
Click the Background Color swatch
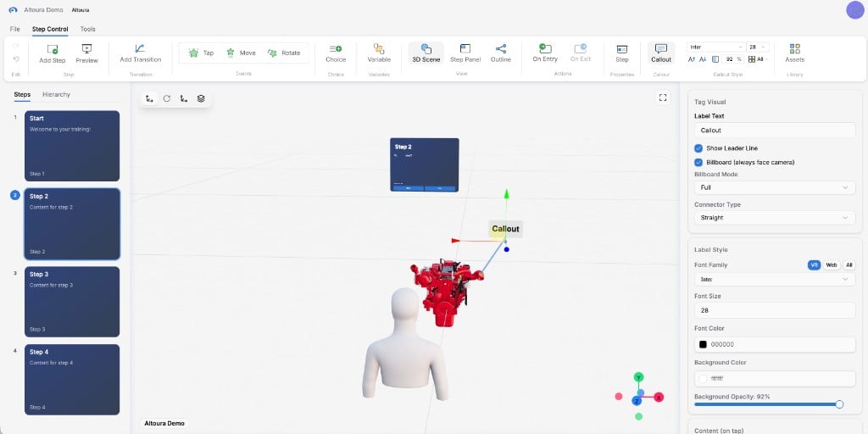pos(703,379)
